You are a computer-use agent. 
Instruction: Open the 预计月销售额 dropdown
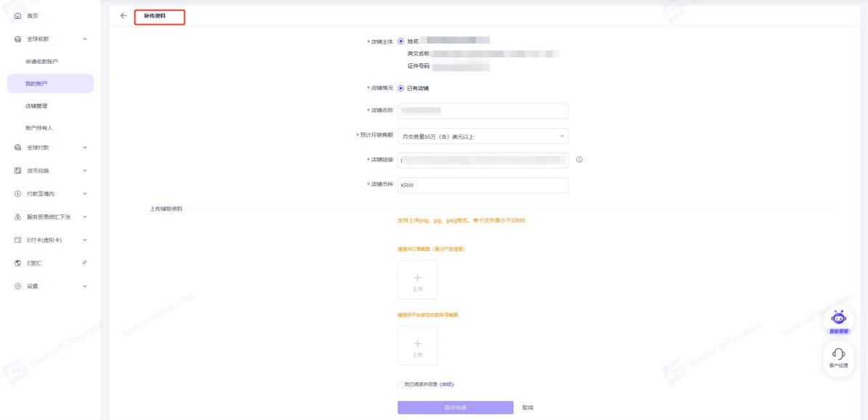(x=483, y=136)
